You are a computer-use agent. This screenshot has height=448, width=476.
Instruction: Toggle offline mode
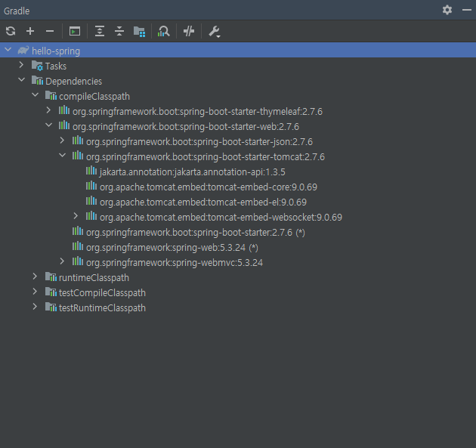click(x=189, y=31)
